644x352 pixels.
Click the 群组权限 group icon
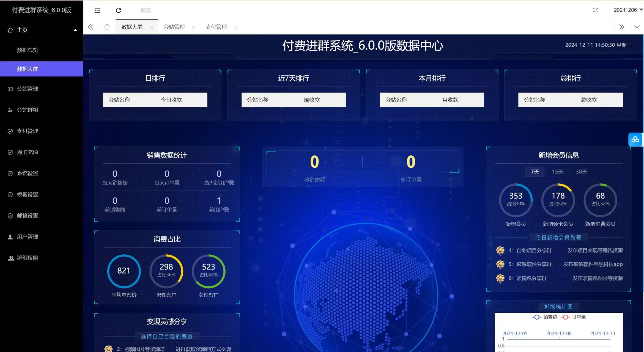(x=11, y=258)
